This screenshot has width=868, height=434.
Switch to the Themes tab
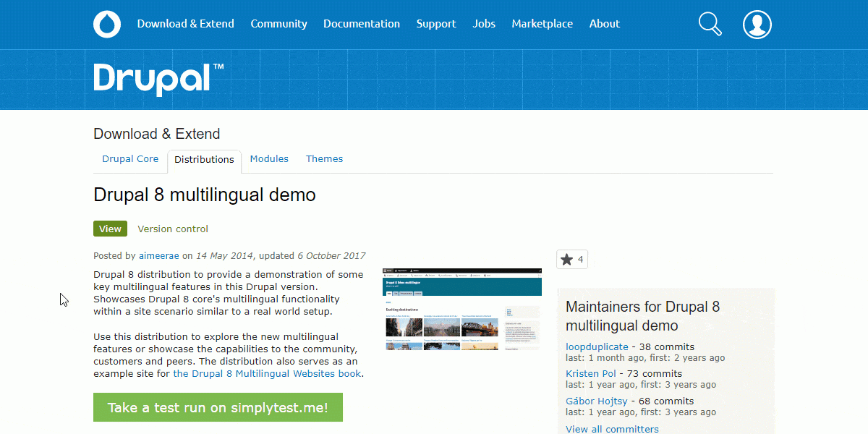pos(324,159)
